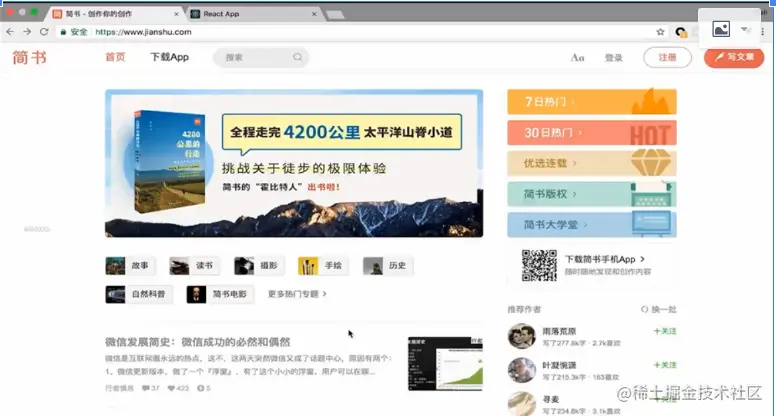
Task: Open the 故事 topic
Action: tap(130, 266)
